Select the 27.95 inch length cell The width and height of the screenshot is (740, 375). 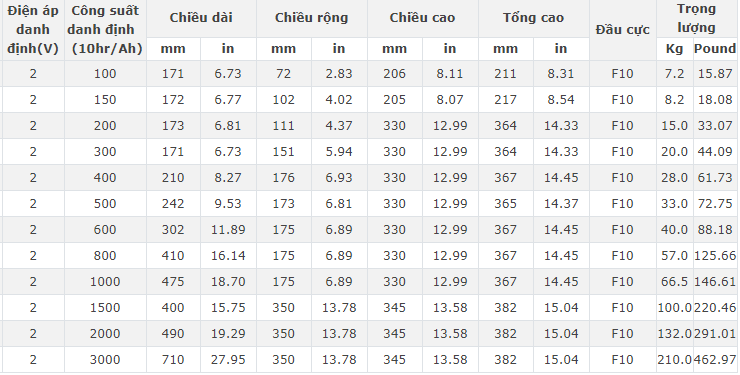click(228, 360)
